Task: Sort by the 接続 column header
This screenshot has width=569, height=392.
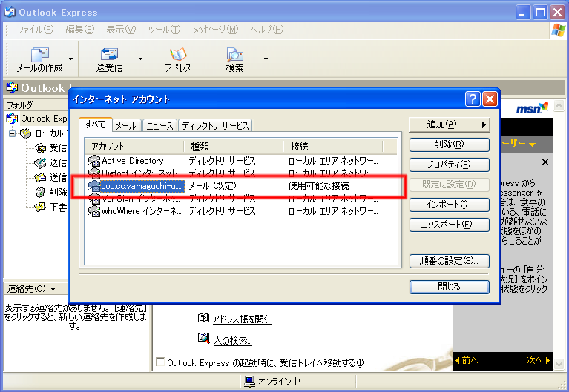Action: [333, 147]
